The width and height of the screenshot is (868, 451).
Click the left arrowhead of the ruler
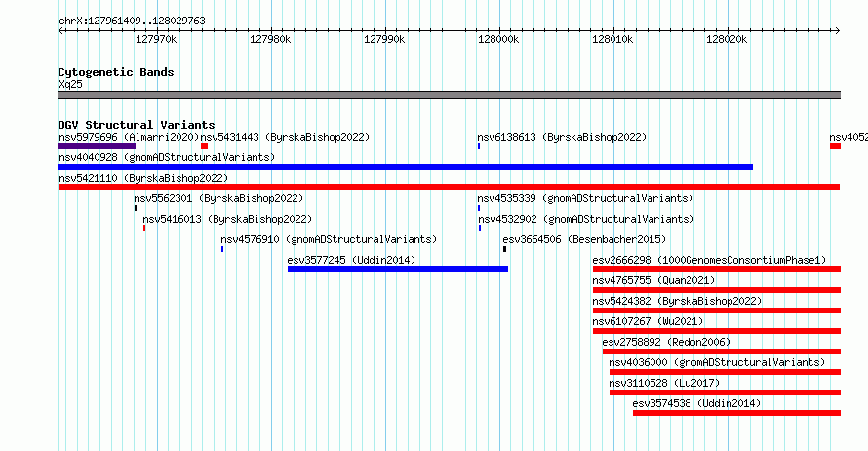click(60, 31)
